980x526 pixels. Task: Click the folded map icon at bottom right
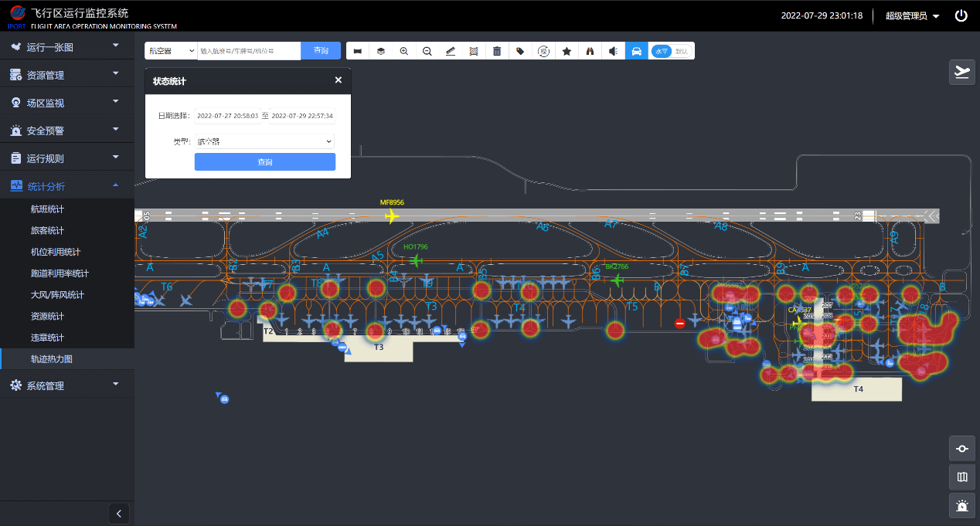coord(962,477)
